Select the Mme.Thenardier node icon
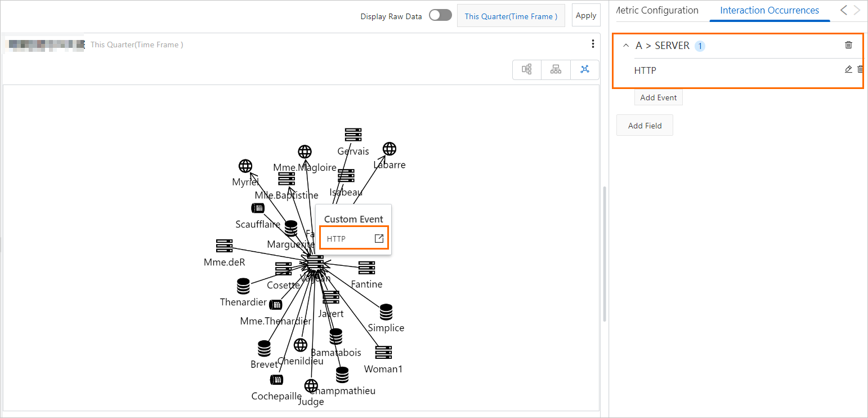Viewport: 868px width, 418px height. click(276, 305)
